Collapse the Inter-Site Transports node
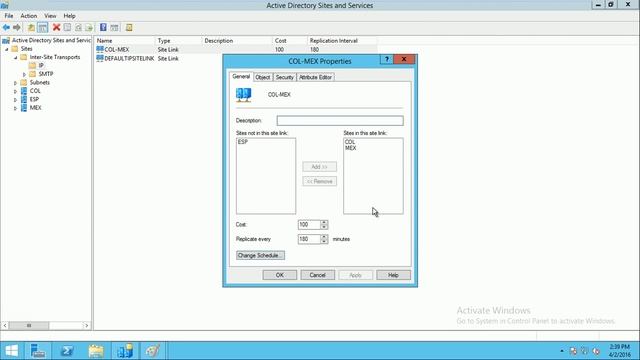Image resolution: width=640 pixels, height=360 pixels. pos(16,58)
